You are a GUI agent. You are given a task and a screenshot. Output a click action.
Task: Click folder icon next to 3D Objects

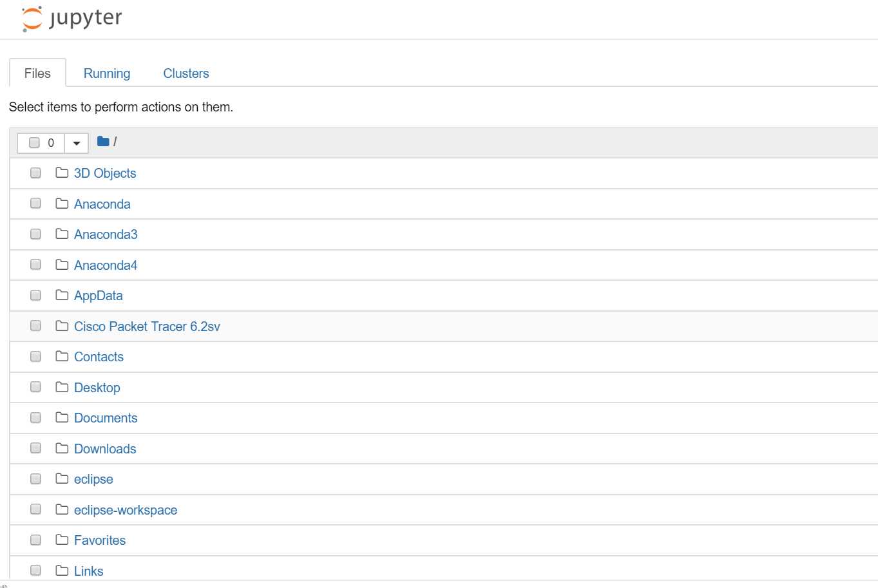point(62,173)
